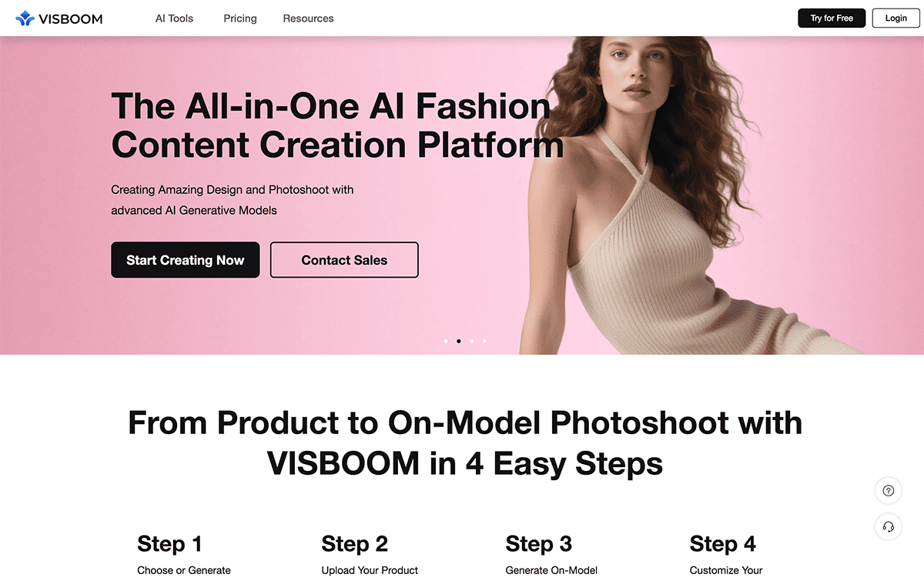Open the AI Tools menu

click(x=175, y=18)
